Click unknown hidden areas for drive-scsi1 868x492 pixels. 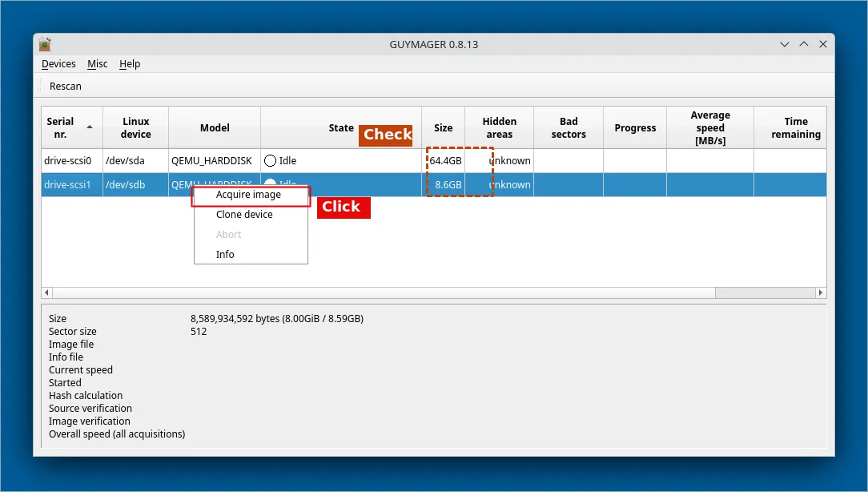tap(500, 184)
